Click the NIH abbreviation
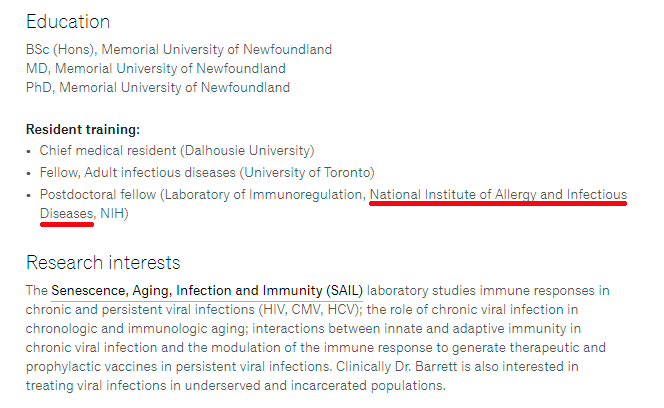 coord(112,214)
